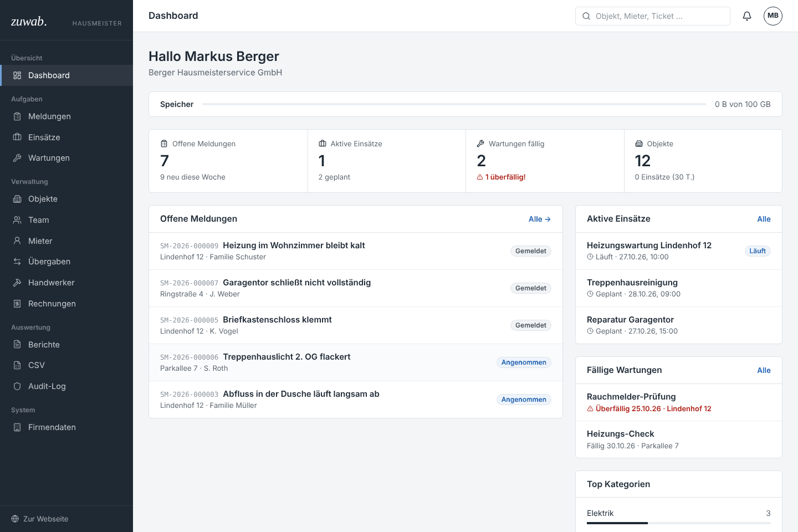This screenshot has height=532, width=798.
Task: Open ticket Garagentor schließt nicht vollständig
Action: (356, 288)
